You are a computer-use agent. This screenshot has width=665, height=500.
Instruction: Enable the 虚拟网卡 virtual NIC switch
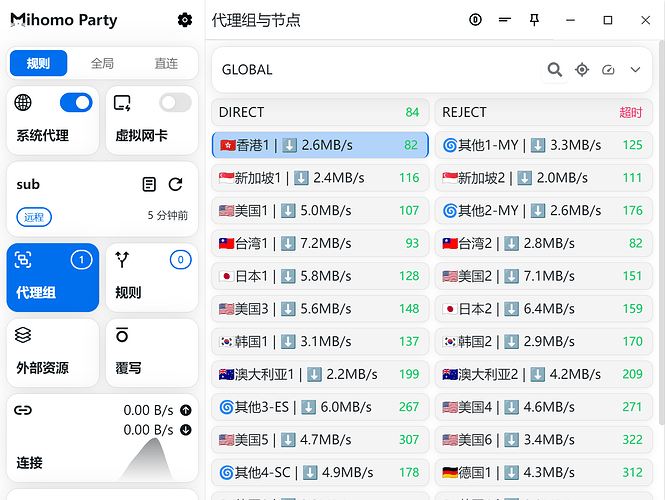tap(176, 103)
